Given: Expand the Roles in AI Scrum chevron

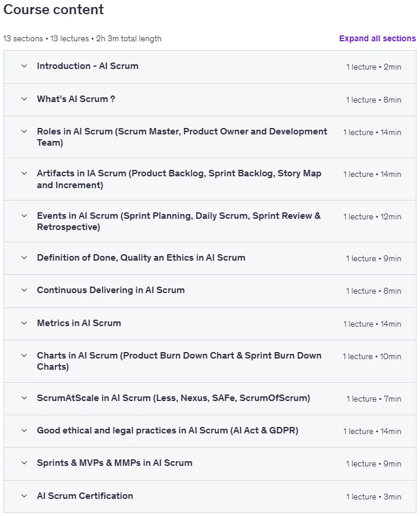Looking at the screenshot, I should 24,132.
